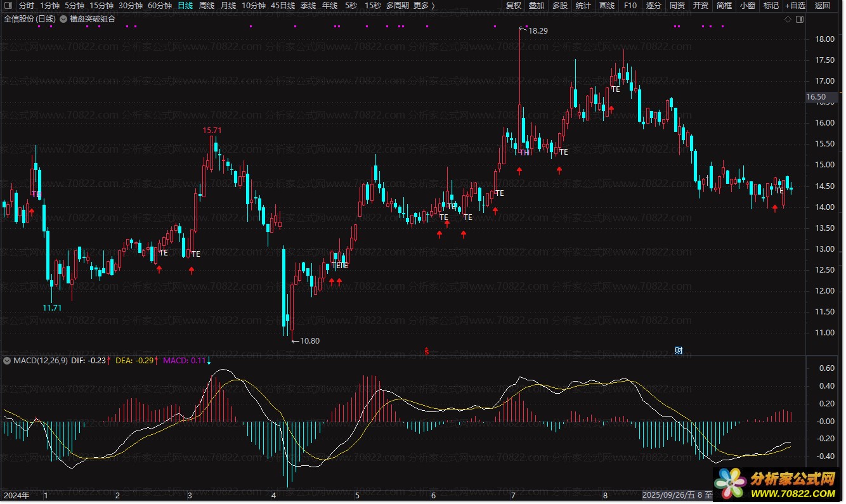Image resolution: width=846 pixels, height=504 pixels.
Task: Add stock with +自选 button
Action: pos(795,6)
